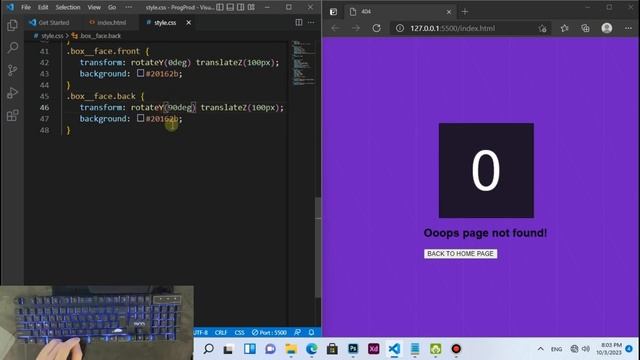Open the Favorites list in Edge
640x360 pixels.
coord(564,28)
